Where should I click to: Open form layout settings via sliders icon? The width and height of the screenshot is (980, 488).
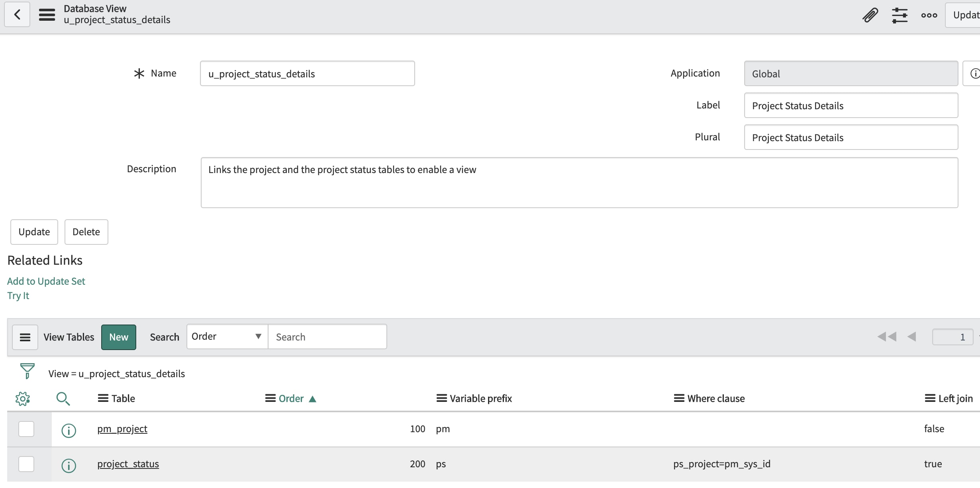coord(900,15)
